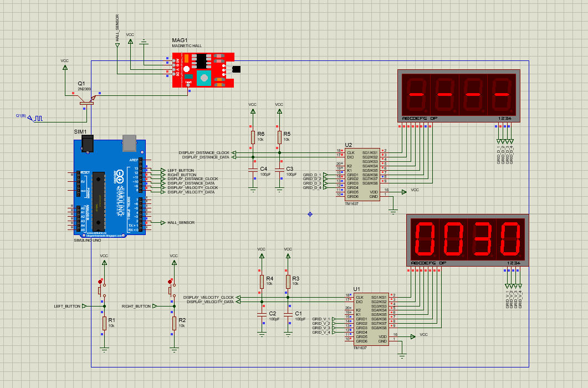Select capacitor C1 symbol

coord(288,315)
